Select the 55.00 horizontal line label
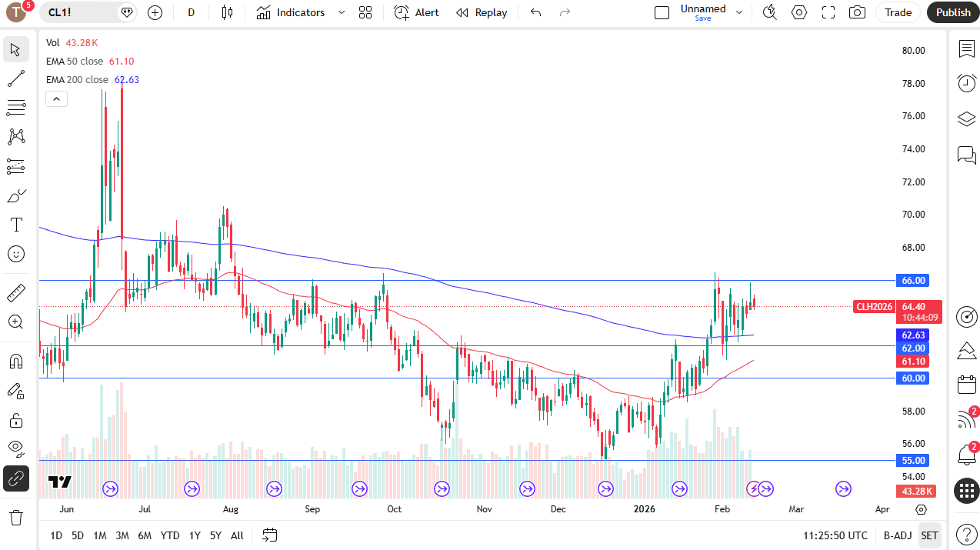 click(x=913, y=461)
